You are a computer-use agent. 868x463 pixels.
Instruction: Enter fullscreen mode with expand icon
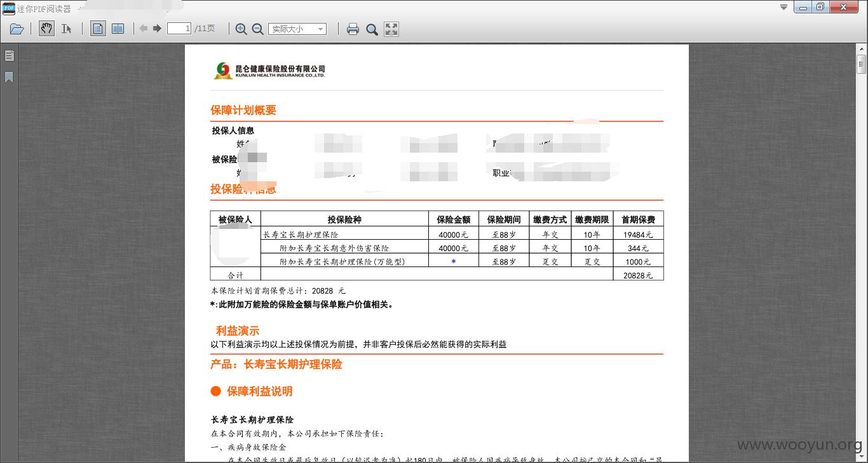point(391,29)
